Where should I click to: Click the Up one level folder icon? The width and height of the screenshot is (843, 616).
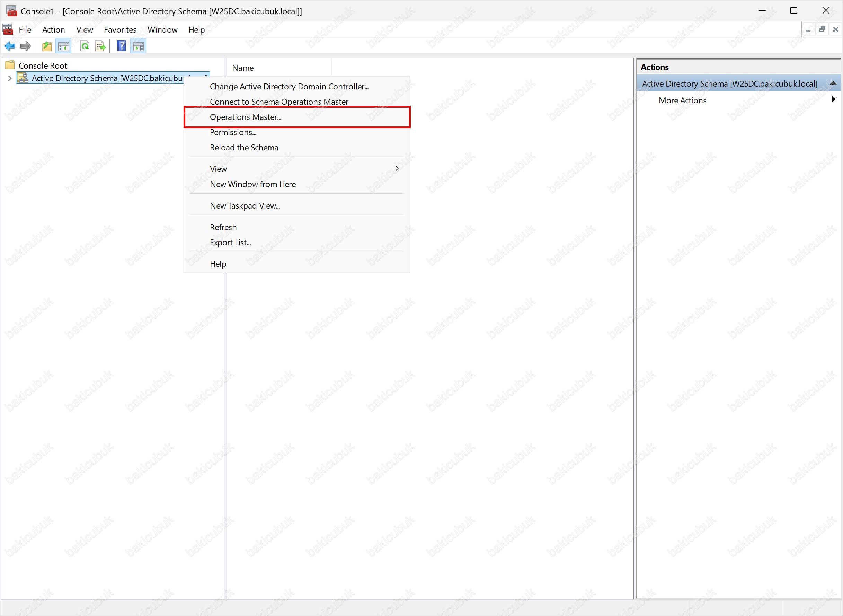(47, 46)
